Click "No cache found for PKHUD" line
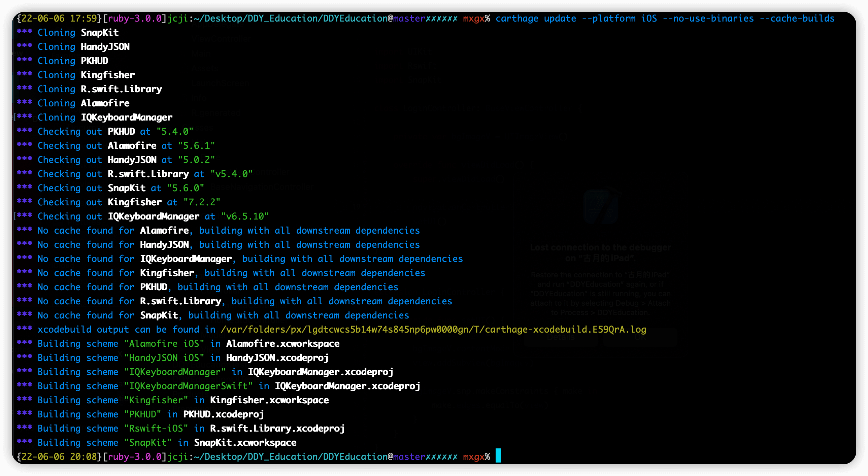 207,287
